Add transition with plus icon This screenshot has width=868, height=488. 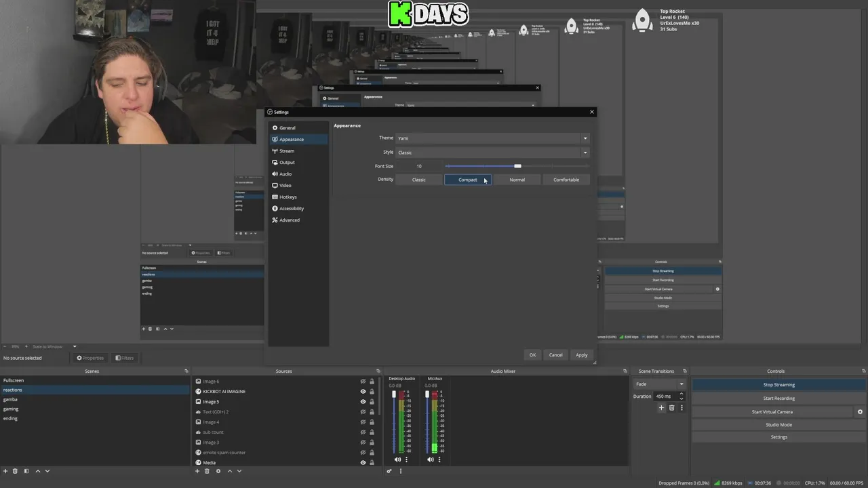661,407
